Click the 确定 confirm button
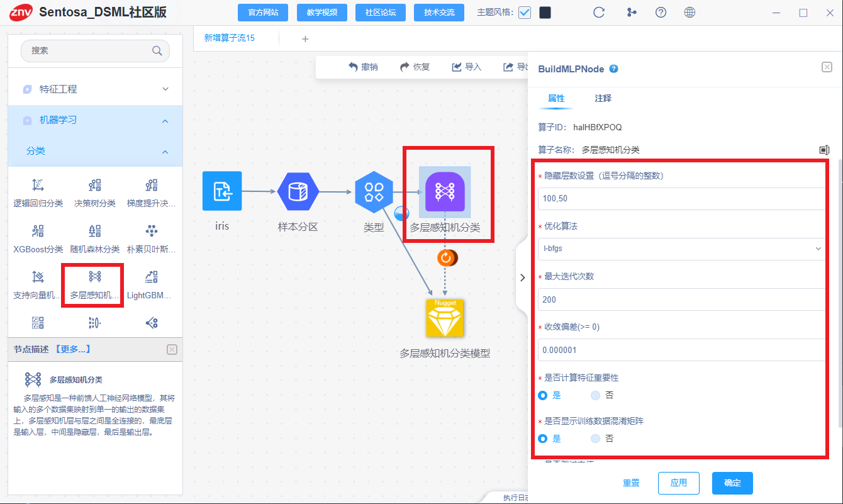The height and width of the screenshot is (504, 843). [x=732, y=483]
